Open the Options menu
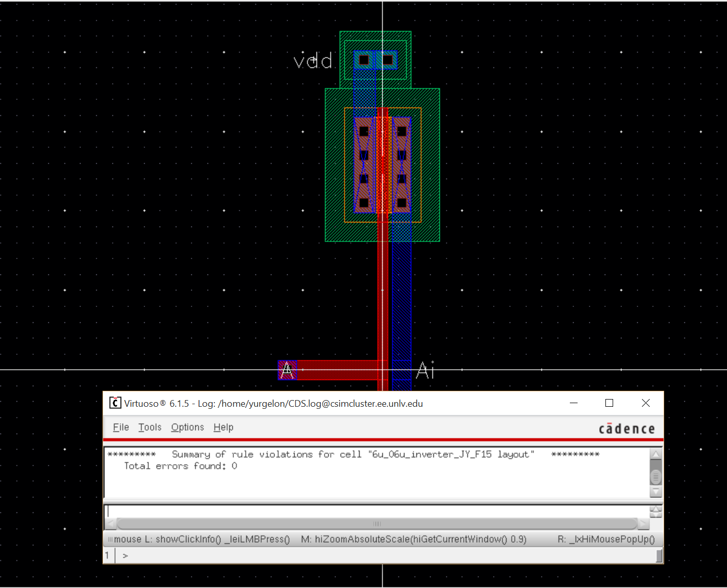The image size is (727, 588). (x=188, y=427)
